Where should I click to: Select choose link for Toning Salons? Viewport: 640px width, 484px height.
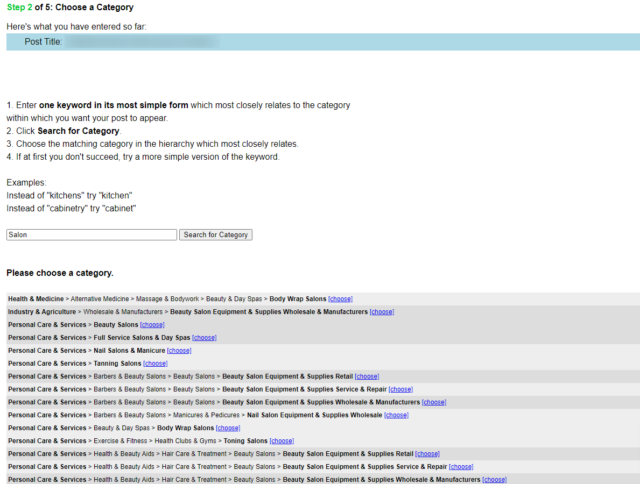pyautogui.click(x=281, y=441)
